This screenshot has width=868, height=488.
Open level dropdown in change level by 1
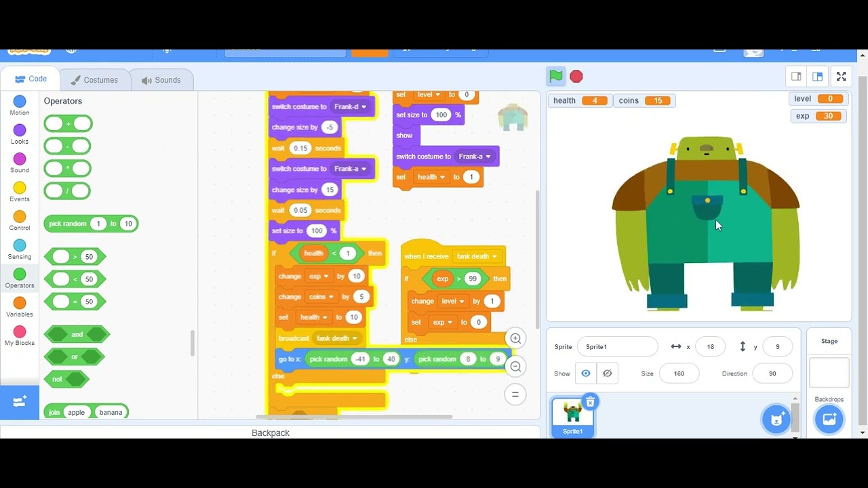tap(453, 302)
